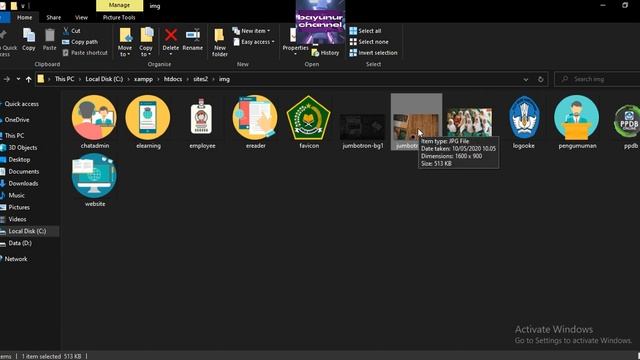Refresh the img folder
The image size is (640, 360).
540,79
